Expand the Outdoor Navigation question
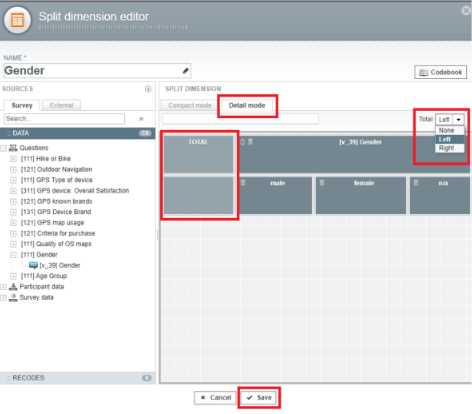Image resolution: width=472 pixels, height=414 pixels. click(x=13, y=170)
